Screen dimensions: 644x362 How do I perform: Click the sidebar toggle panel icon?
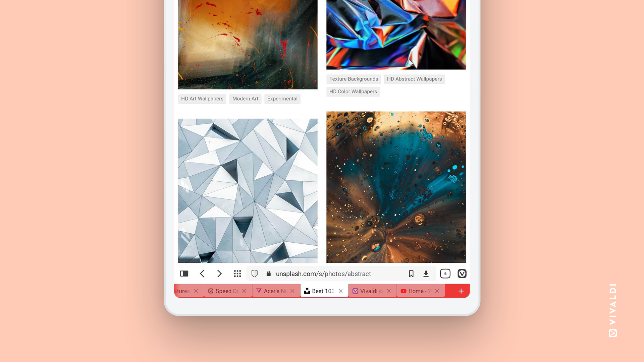point(183,274)
